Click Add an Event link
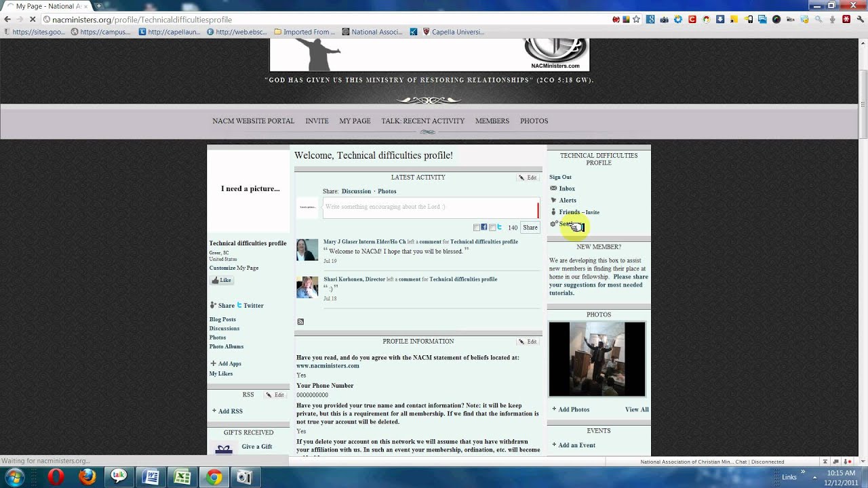This screenshot has width=868, height=488. pos(573,445)
